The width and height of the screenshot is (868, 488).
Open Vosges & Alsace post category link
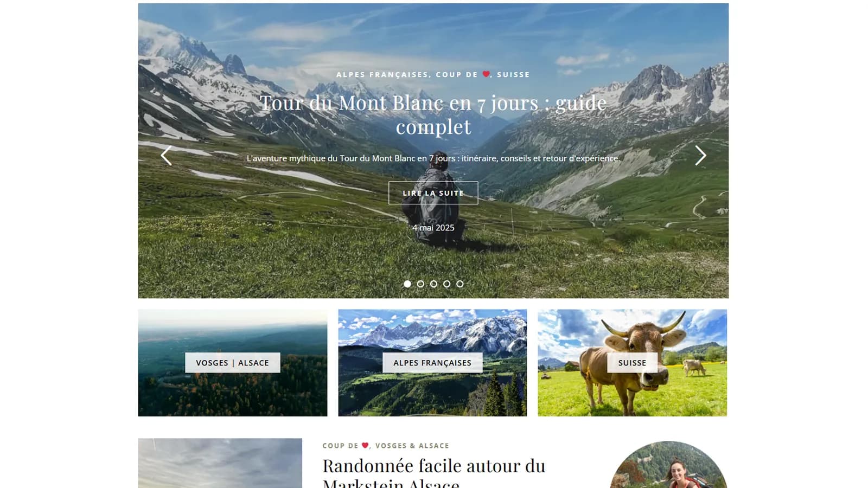(412, 446)
